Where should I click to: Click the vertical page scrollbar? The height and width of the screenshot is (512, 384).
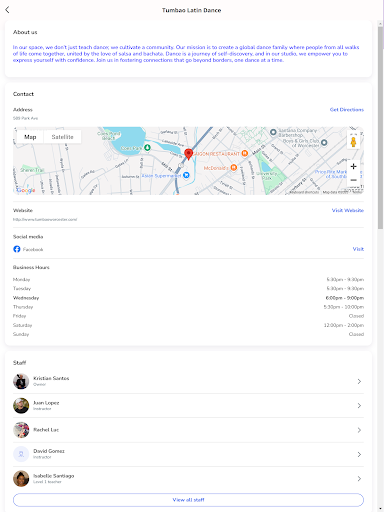(x=380, y=128)
